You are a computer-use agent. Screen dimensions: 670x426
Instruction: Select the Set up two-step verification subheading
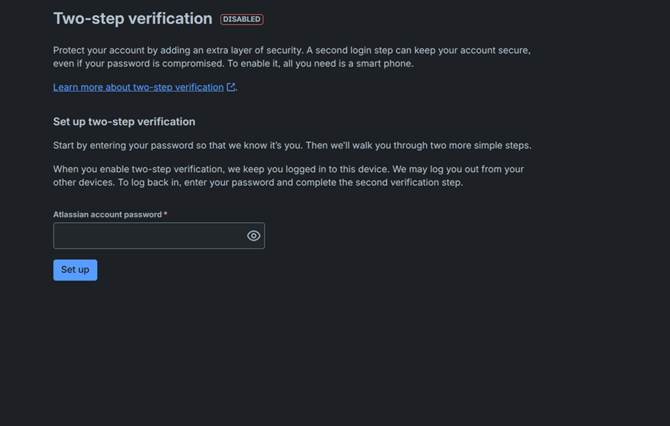coord(124,122)
